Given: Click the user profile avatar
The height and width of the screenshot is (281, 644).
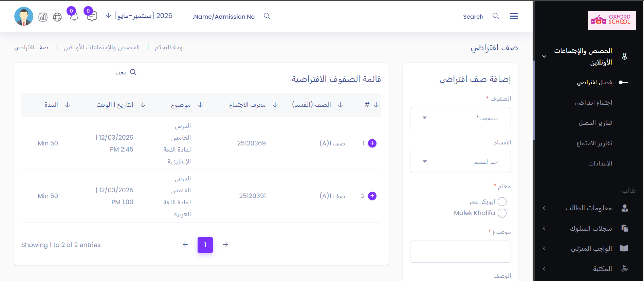Looking at the screenshot, I should [24, 16].
